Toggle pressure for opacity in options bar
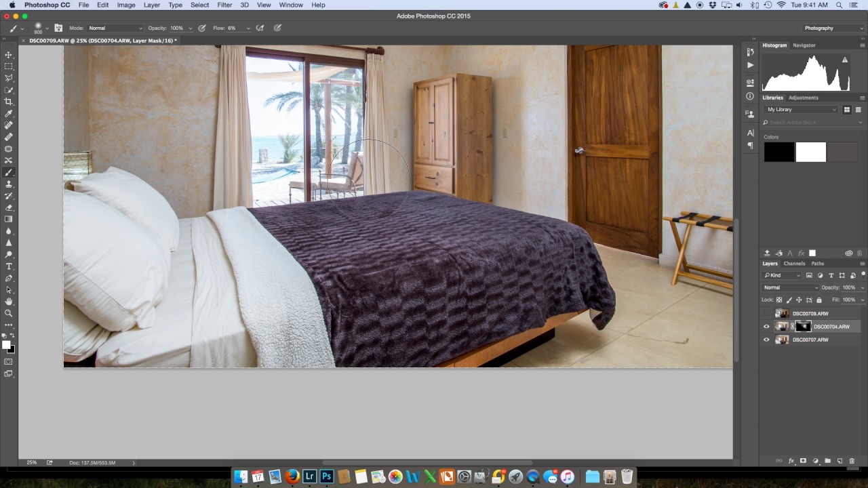868x488 pixels. [202, 28]
